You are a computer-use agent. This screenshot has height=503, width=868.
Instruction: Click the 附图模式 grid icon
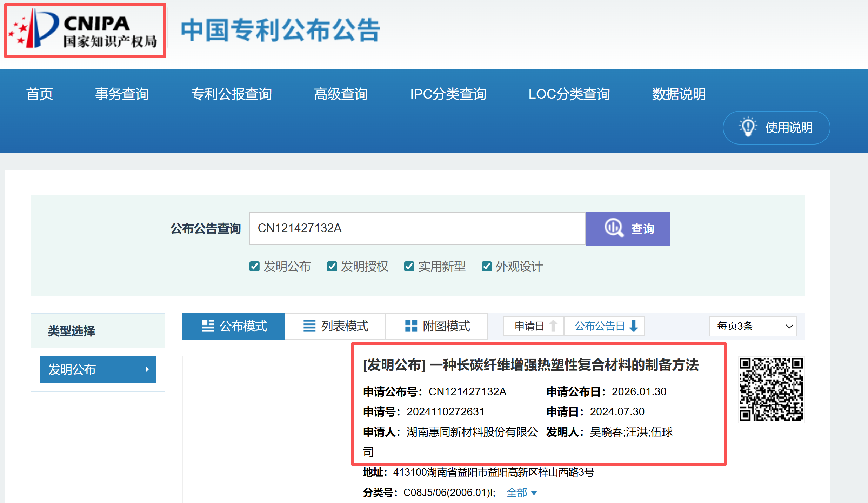(x=411, y=326)
